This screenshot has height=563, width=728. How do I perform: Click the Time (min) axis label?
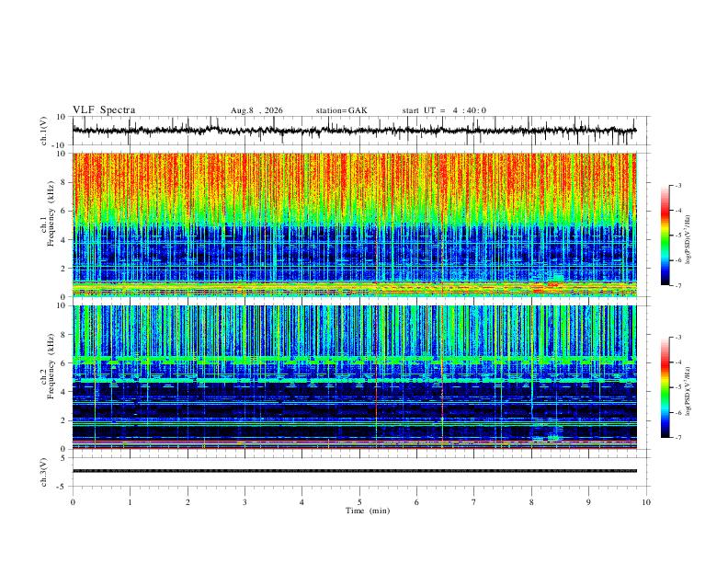coord(368,511)
